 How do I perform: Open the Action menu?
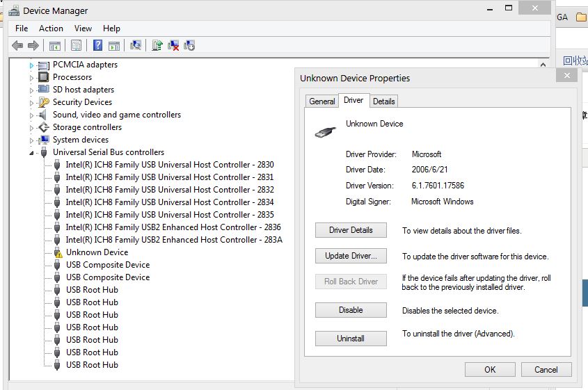coord(51,29)
